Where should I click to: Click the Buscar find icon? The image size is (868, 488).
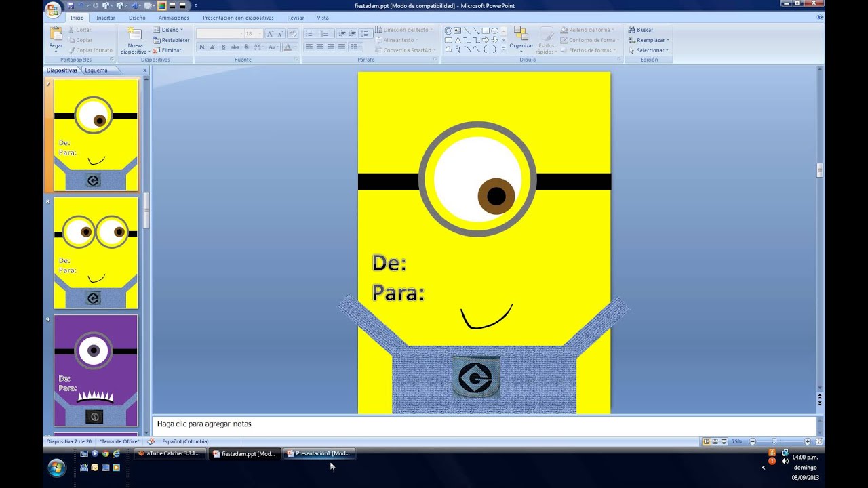point(640,30)
